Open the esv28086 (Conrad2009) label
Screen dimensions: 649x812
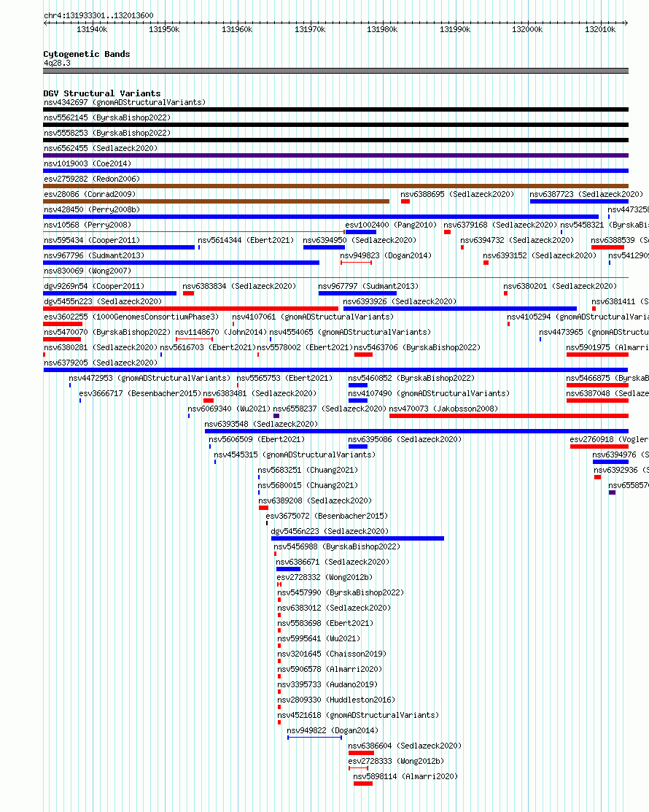tap(90, 194)
